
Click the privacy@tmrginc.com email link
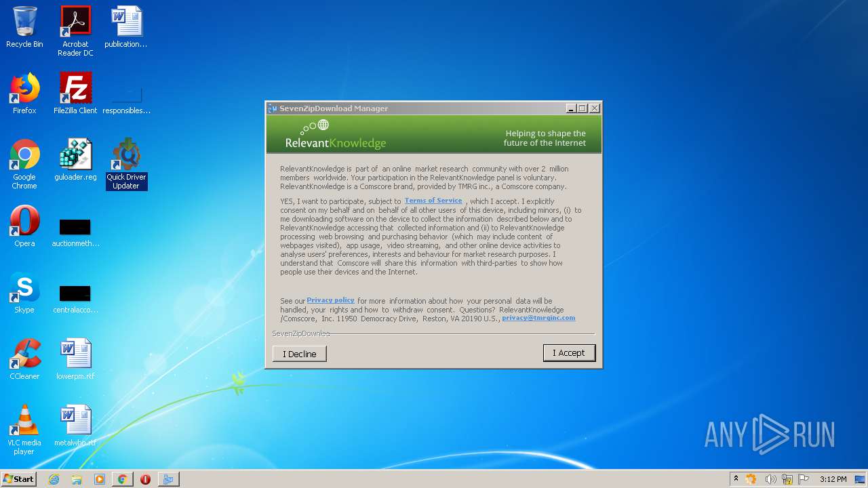pyautogui.click(x=538, y=318)
